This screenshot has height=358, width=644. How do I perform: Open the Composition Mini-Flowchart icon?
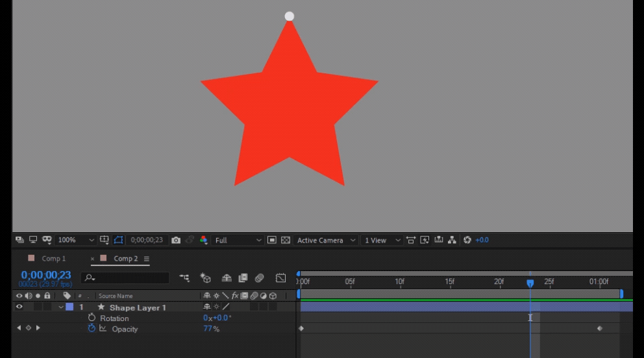(x=184, y=278)
